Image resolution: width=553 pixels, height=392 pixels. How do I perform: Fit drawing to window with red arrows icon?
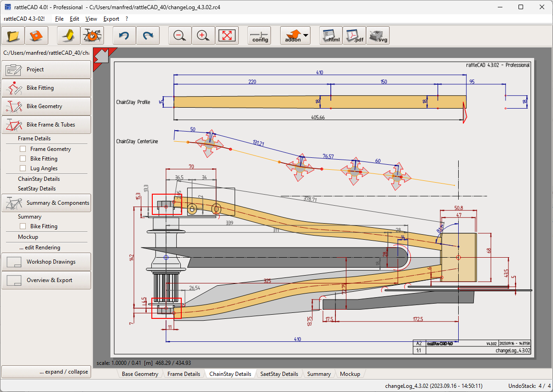(x=227, y=35)
